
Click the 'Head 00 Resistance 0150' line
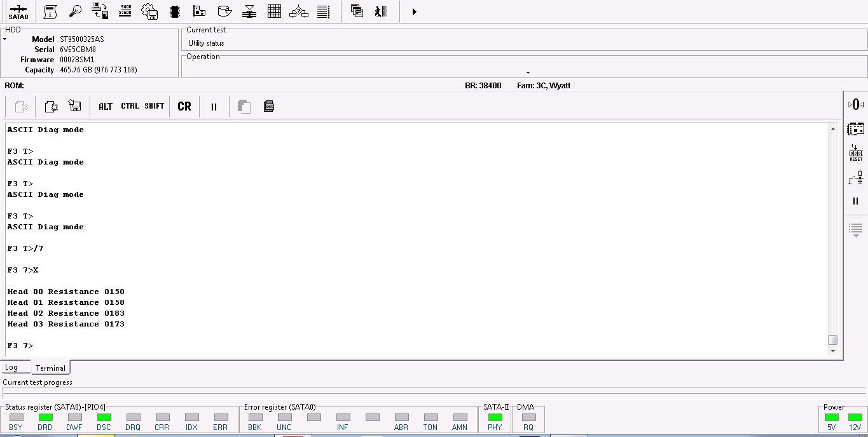tap(66, 292)
